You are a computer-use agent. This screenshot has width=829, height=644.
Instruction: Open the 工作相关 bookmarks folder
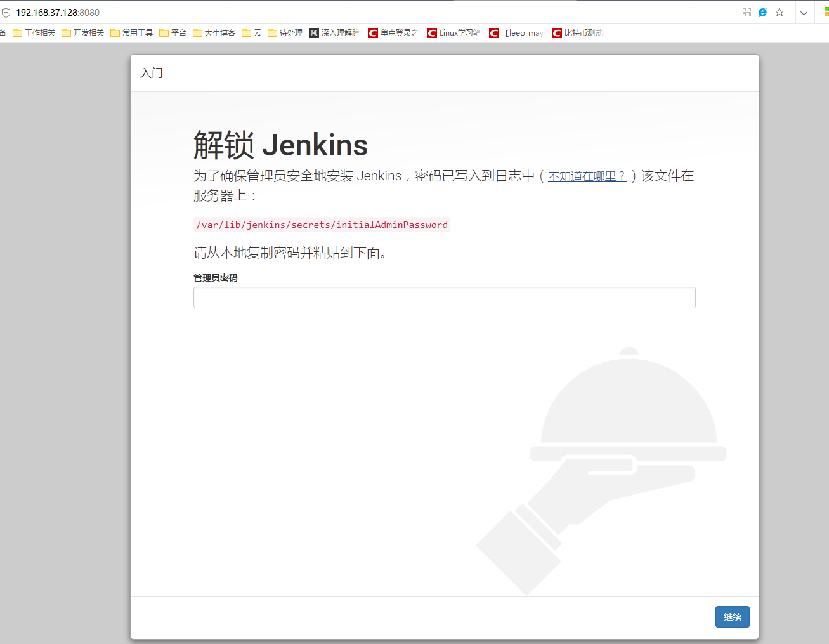[x=34, y=33]
